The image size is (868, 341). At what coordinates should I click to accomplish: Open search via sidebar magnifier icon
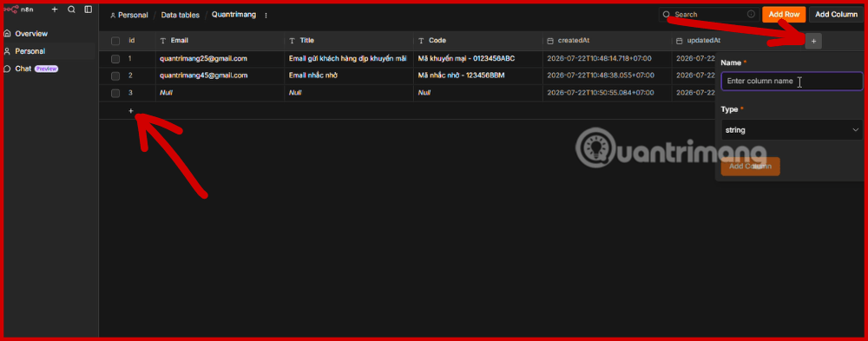pyautogui.click(x=71, y=10)
